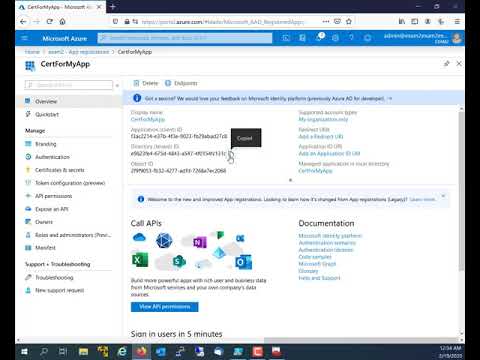
Task: Open File Explorer from the taskbar
Action: pos(84,352)
